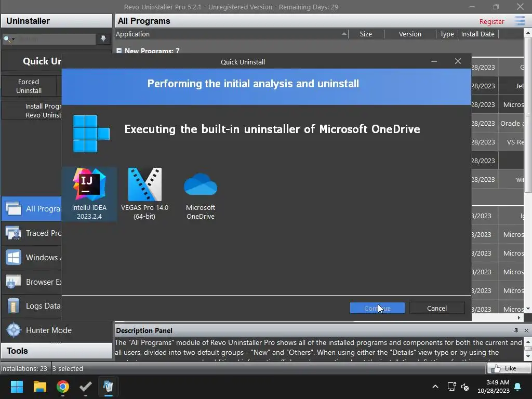Collapse the Uninstaller section header
Image resolution: width=532 pixels, height=399 pixels.
(x=57, y=21)
